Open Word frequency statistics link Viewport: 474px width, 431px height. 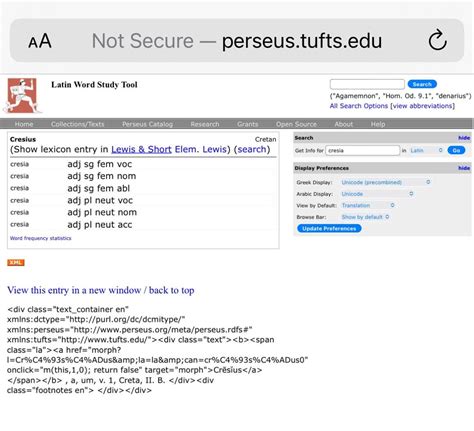click(x=41, y=238)
